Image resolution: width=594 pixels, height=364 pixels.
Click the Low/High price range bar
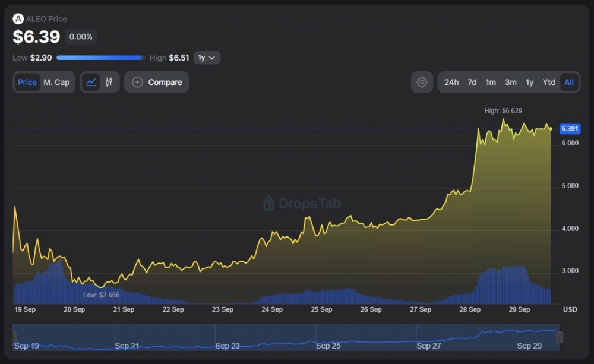pos(100,58)
